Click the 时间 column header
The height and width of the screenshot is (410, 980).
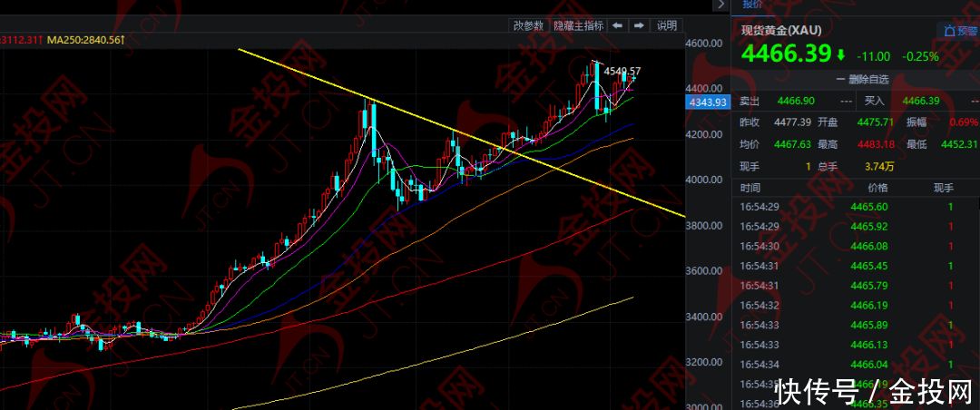[x=750, y=188]
